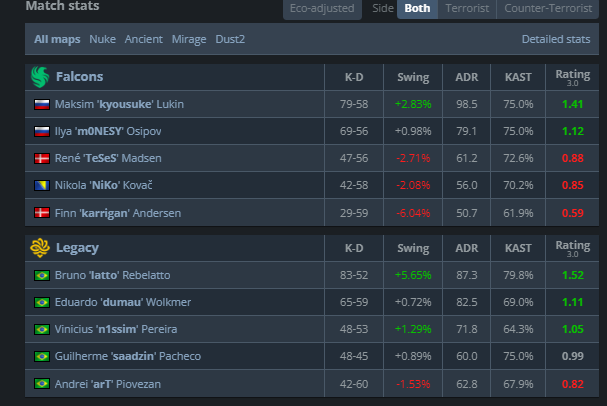Image resolution: width=607 pixels, height=406 pixels.
Task: Switch to Terrorist side stats
Action: pyautogui.click(x=467, y=8)
